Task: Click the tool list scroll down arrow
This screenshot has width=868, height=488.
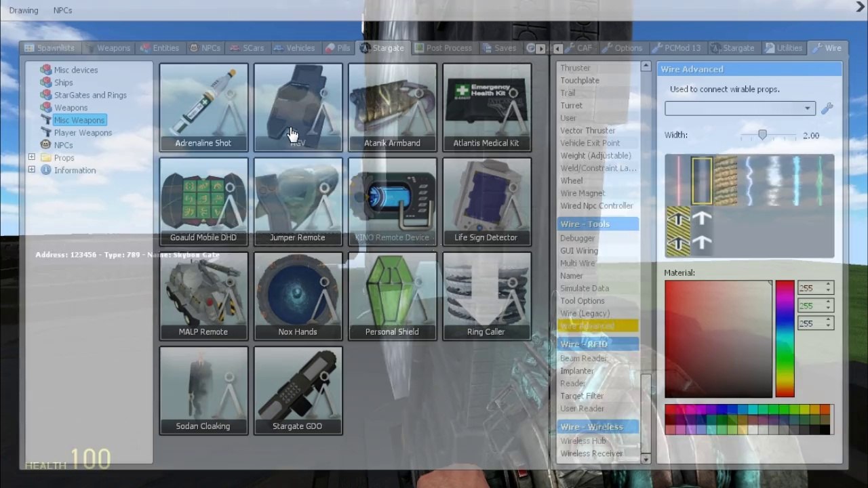Action: [645, 459]
